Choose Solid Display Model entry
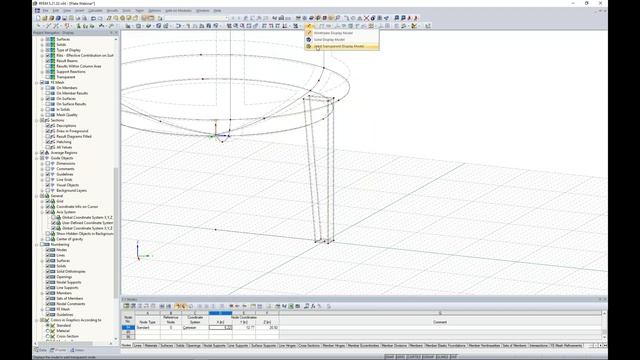Image resolution: width=640 pixels, height=360 pixels. [x=342, y=40]
